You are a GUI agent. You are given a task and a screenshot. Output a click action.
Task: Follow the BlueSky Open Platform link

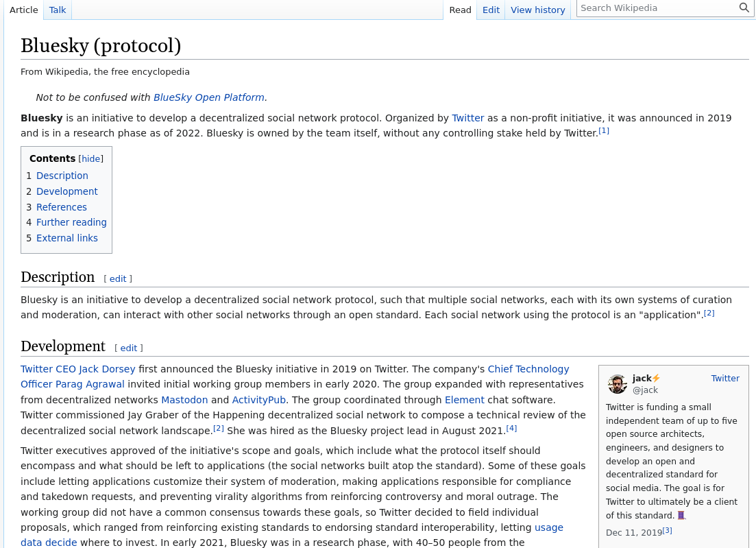pos(209,97)
